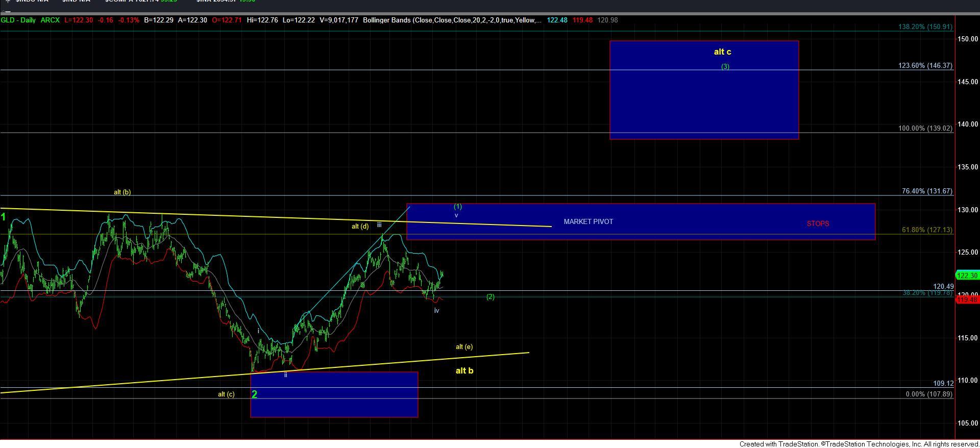
Task: Click the red STOPS label
Action: [818, 223]
